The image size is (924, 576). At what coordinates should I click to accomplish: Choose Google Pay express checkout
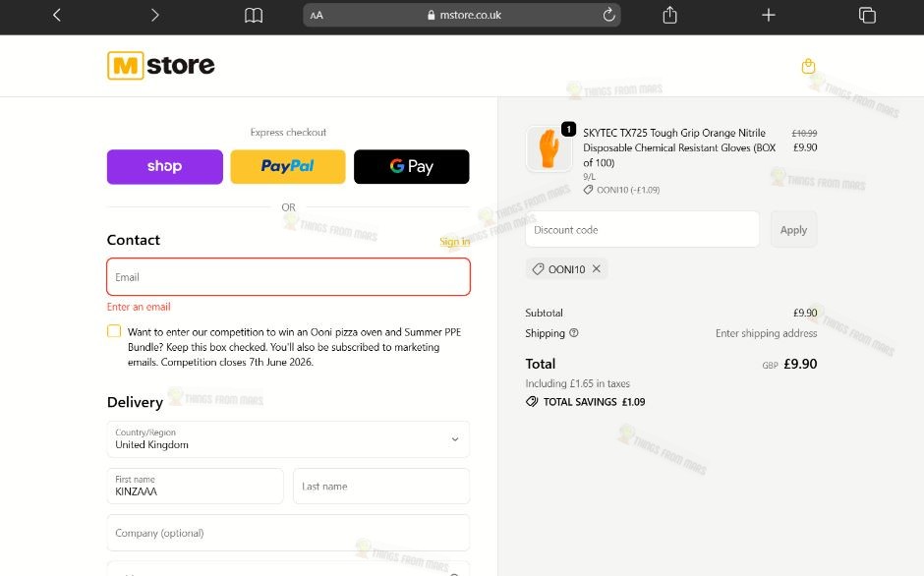pyautogui.click(x=411, y=167)
